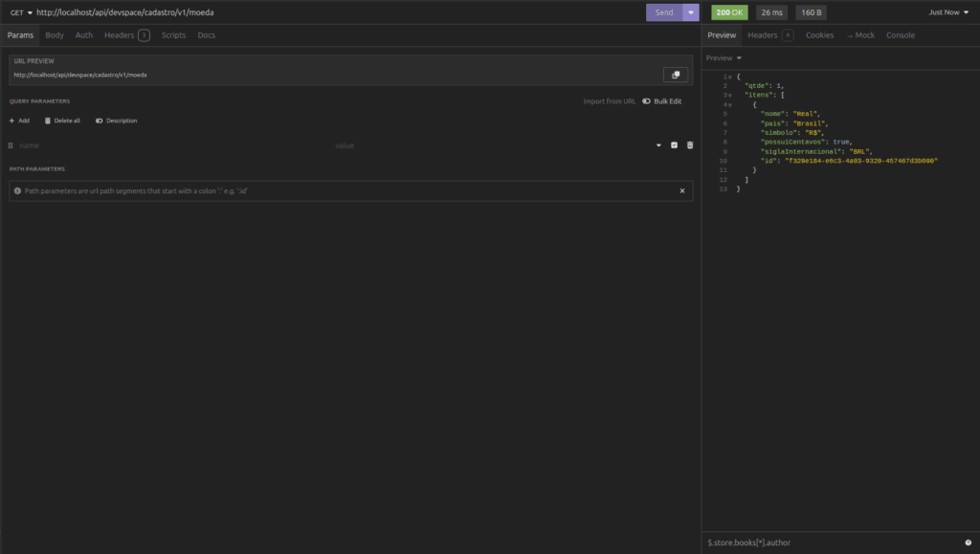The height and width of the screenshot is (554, 980).
Task: Select the response Preview tab
Action: (722, 35)
